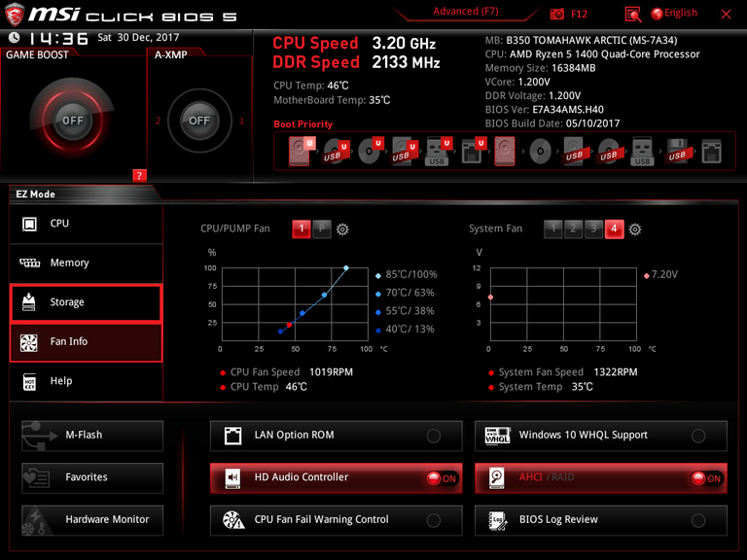Exit BIOS with the red X
Viewport: 747px width, 560px height.
pyautogui.click(x=726, y=15)
